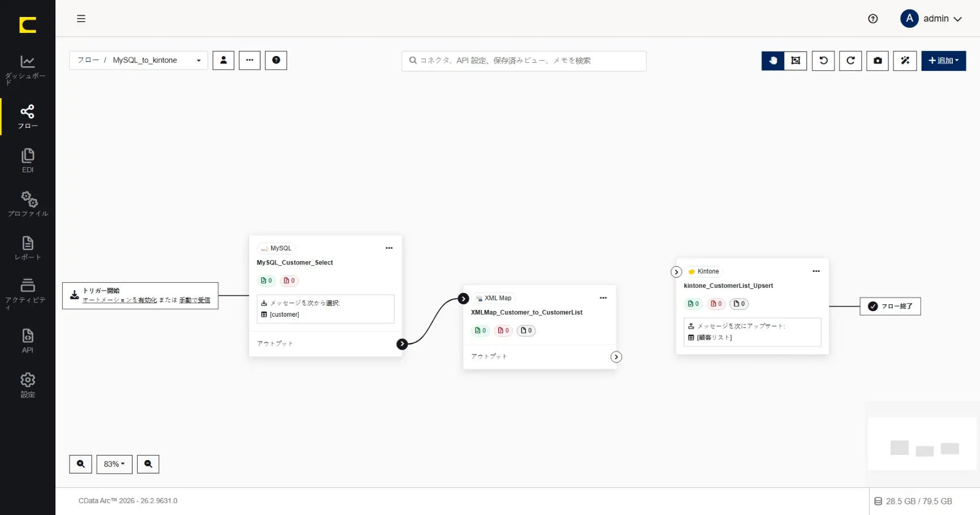Screen dimensions: 980x515
Task: Enable pan mode with the hand tool
Action: (773, 61)
